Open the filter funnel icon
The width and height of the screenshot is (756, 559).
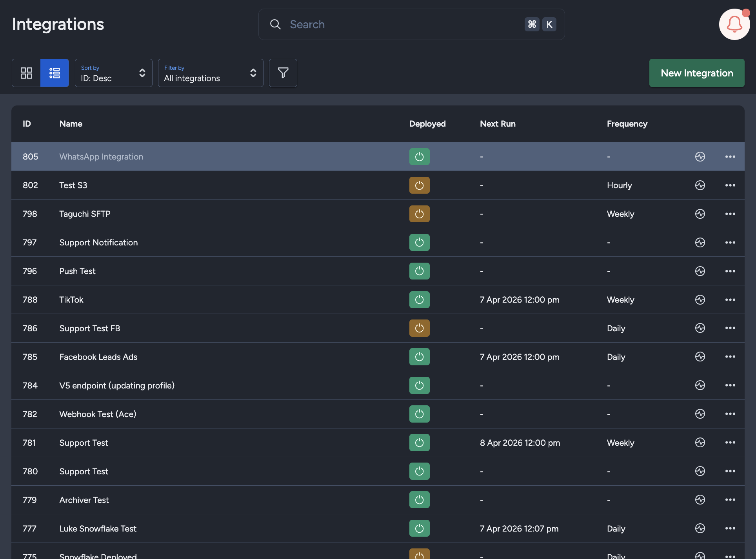pos(283,73)
